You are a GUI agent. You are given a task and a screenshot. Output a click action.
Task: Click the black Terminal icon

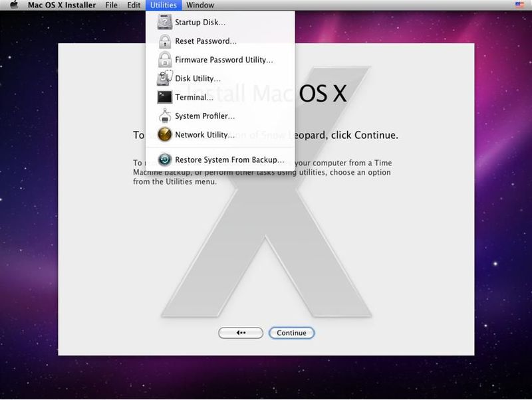click(x=164, y=97)
